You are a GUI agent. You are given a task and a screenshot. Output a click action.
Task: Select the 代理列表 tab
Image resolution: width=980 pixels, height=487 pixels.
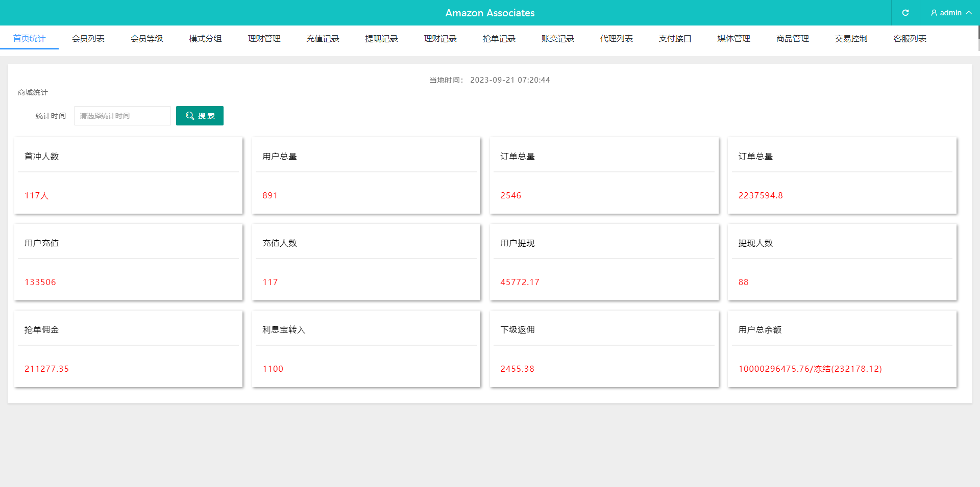(x=616, y=38)
